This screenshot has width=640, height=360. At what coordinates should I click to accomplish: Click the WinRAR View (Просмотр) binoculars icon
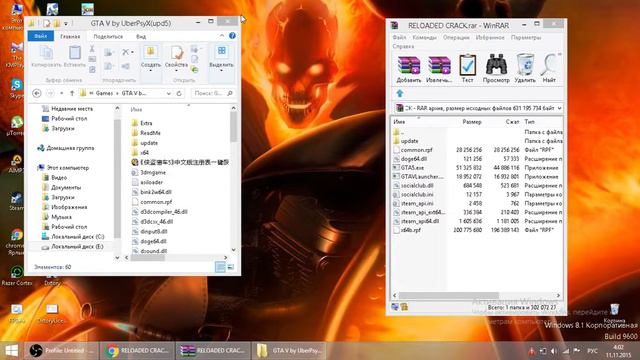(x=496, y=69)
